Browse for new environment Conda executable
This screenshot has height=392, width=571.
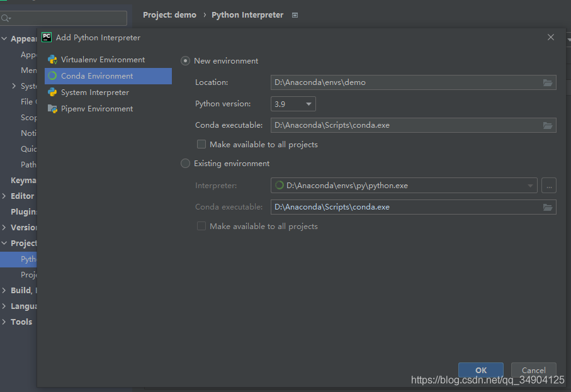tap(548, 125)
